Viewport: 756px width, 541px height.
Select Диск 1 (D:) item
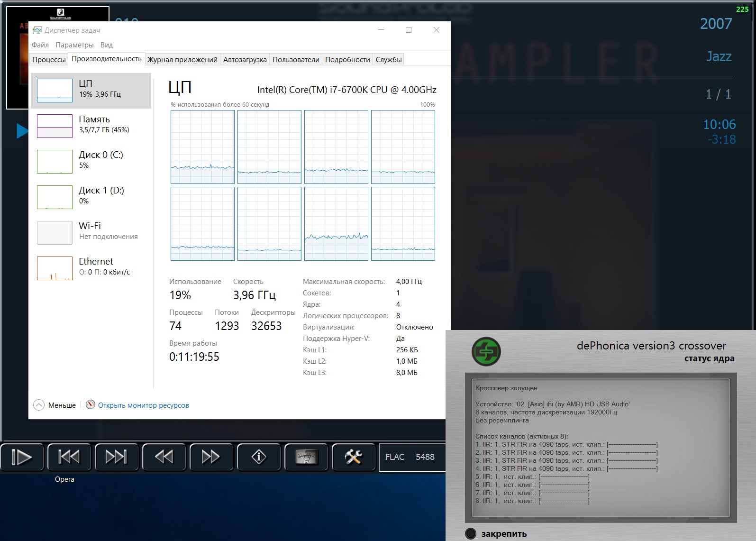pyautogui.click(x=91, y=197)
